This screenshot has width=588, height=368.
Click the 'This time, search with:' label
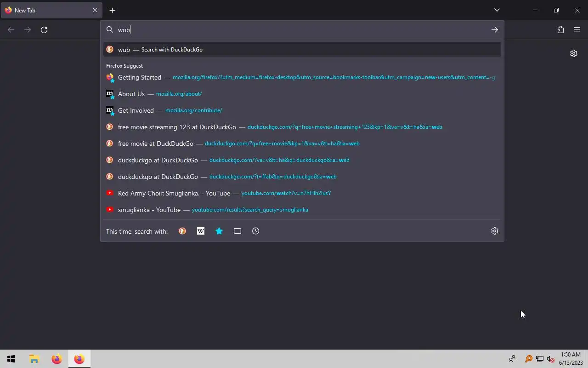[137, 231]
